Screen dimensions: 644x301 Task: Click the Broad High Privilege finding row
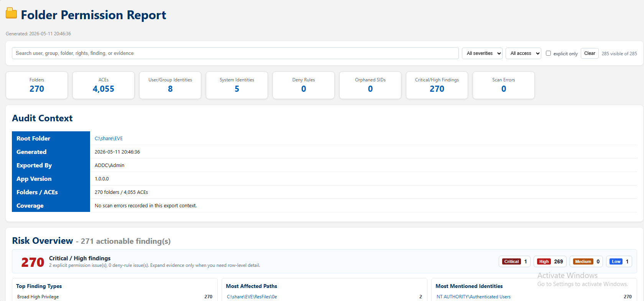115,297
